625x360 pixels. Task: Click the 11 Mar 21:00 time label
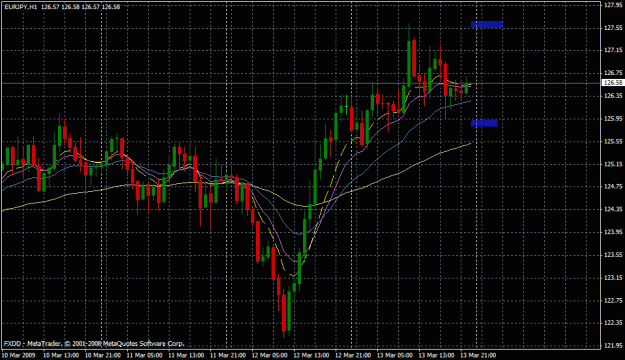[228, 355]
